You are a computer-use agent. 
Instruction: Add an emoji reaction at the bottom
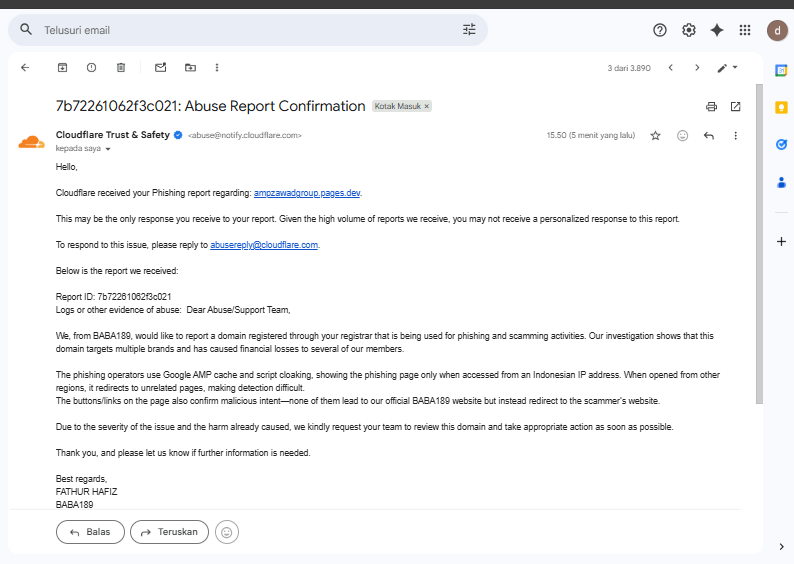coord(227,532)
